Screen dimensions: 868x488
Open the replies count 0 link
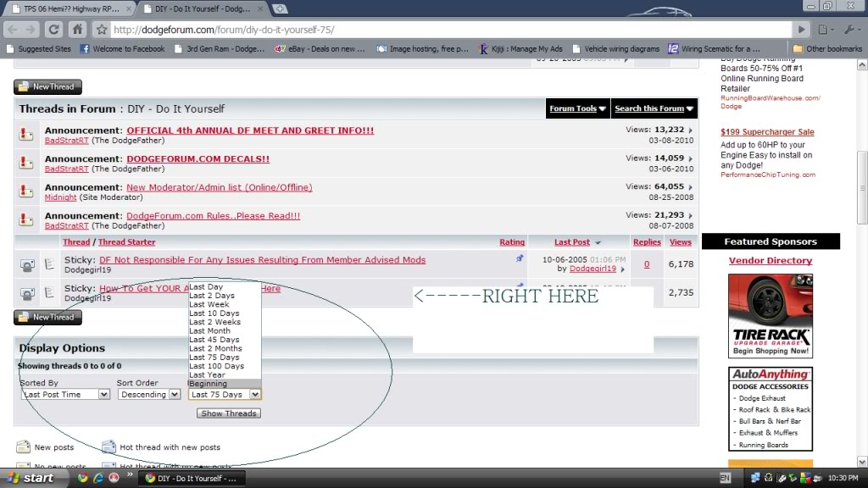[647, 264]
